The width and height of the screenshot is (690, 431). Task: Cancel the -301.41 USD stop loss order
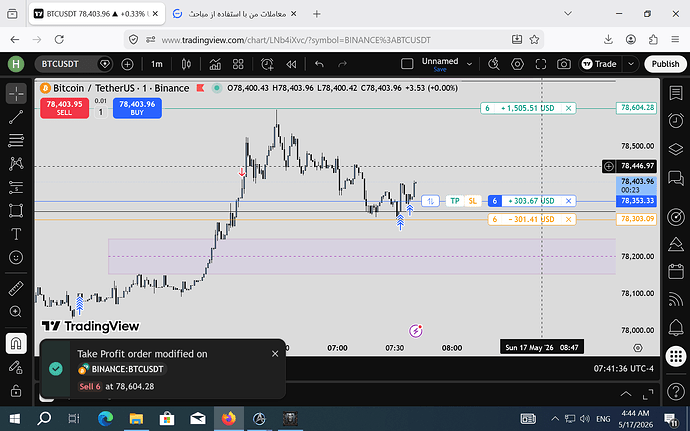[x=569, y=219]
